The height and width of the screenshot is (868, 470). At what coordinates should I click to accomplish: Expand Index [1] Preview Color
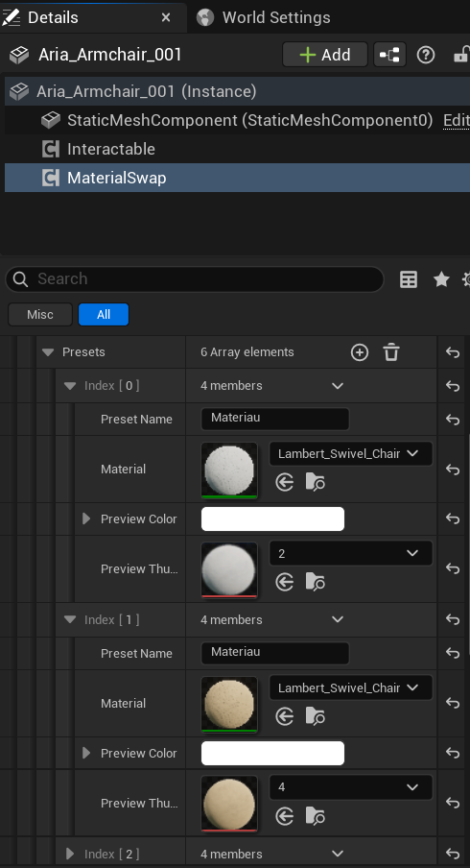click(x=86, y=753)
